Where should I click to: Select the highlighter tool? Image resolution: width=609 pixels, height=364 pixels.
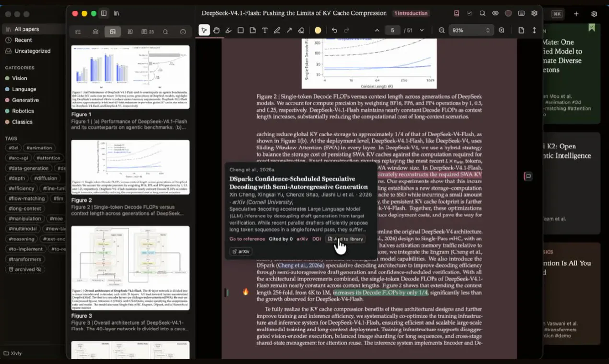[228, 30]
